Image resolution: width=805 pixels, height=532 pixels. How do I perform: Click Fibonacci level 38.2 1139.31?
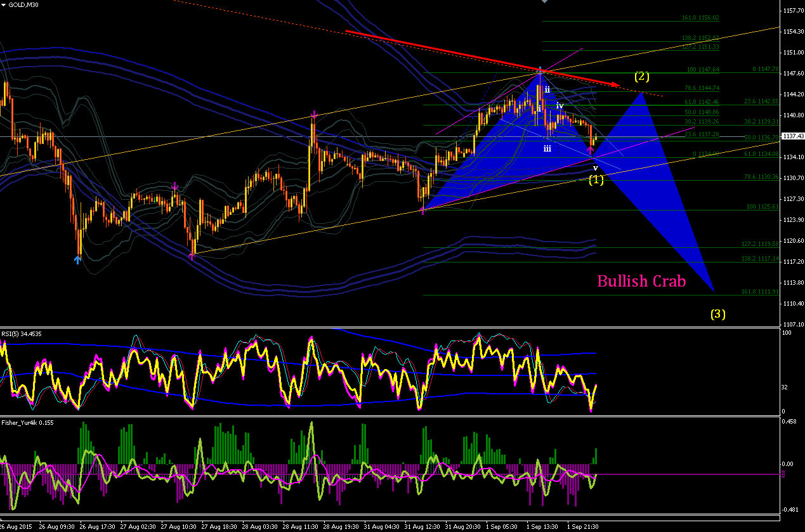[761, 121]
